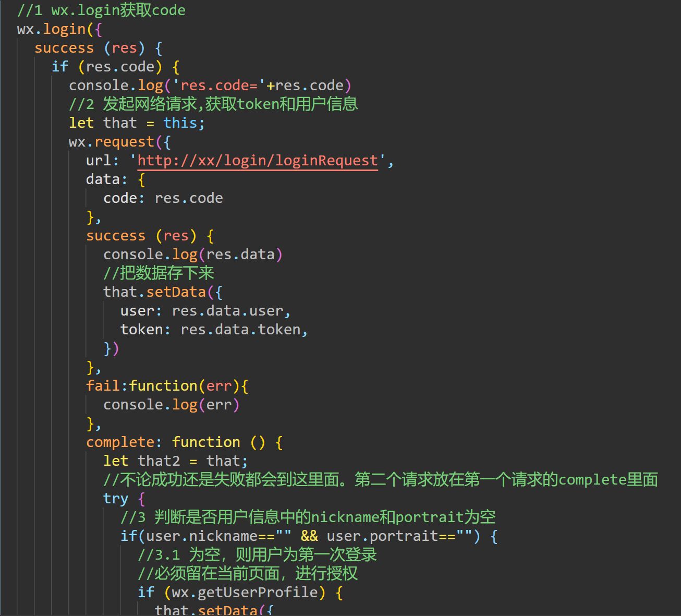Click the 'let that2 = that;' line
The height and width of the screenshot is (616, 681).
176,461
